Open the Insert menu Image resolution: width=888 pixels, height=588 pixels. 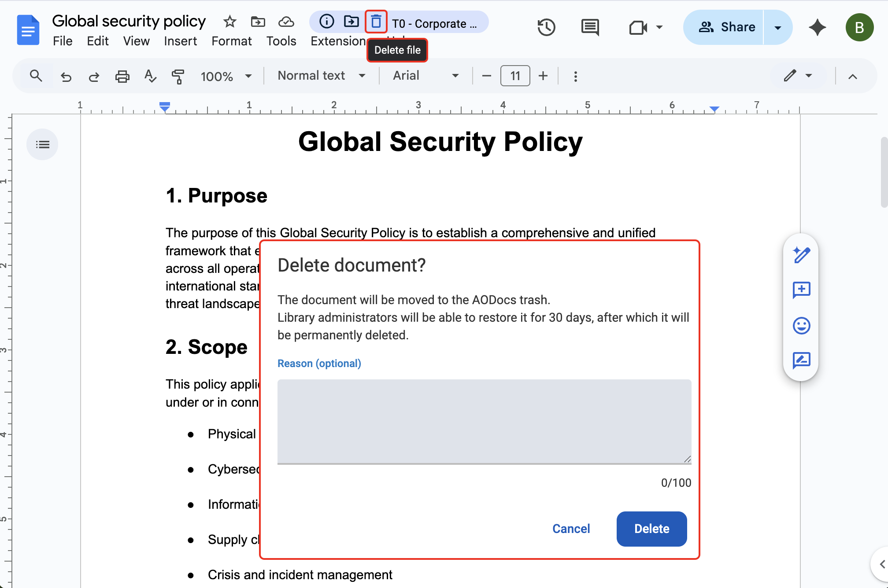click(180, 41)
